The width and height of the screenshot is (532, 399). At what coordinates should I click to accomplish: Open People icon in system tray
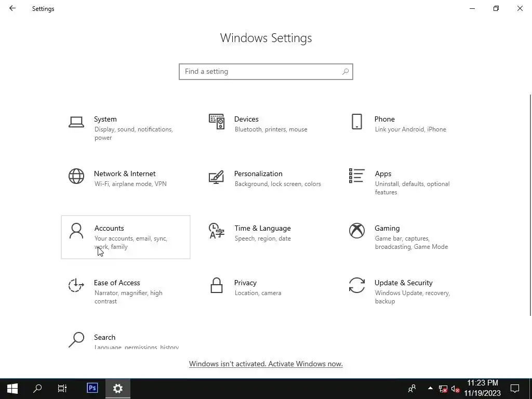[x=412, y=389]
